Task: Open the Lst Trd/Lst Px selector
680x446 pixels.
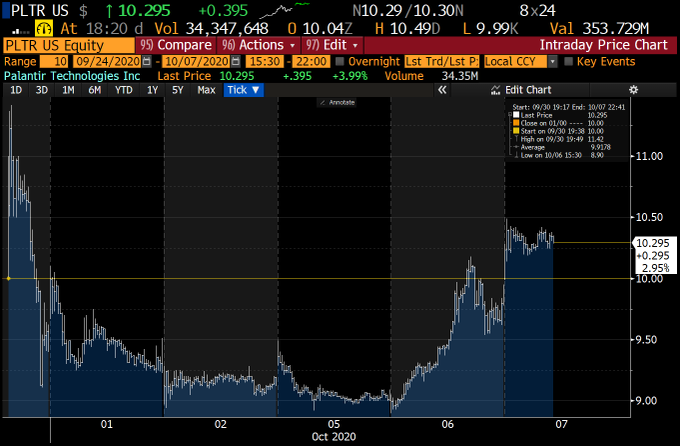Action: (441, 61)
